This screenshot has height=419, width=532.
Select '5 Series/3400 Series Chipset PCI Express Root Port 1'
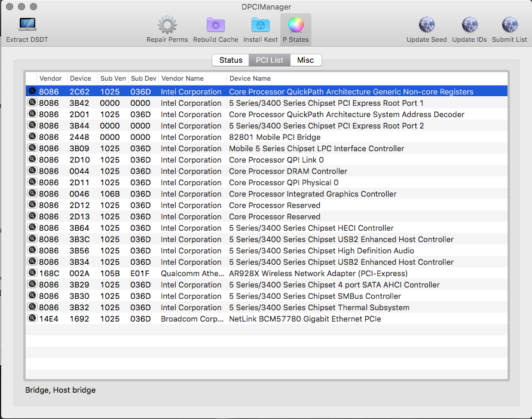pos(326,103)
